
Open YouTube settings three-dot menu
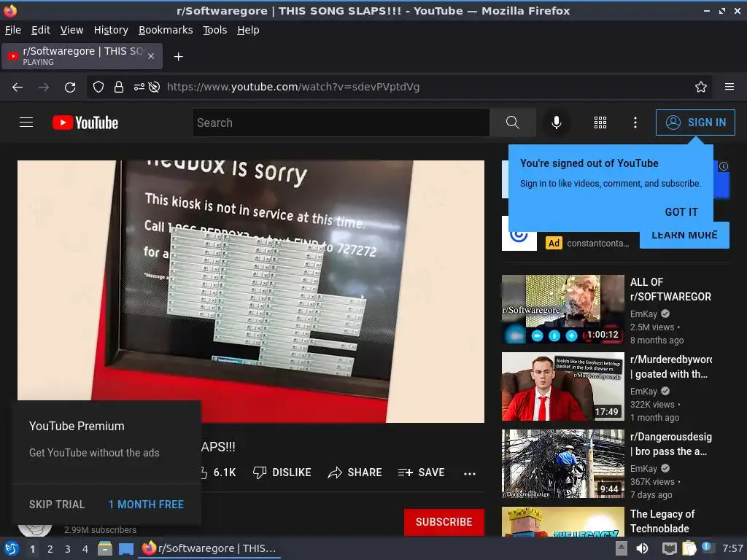635,122
